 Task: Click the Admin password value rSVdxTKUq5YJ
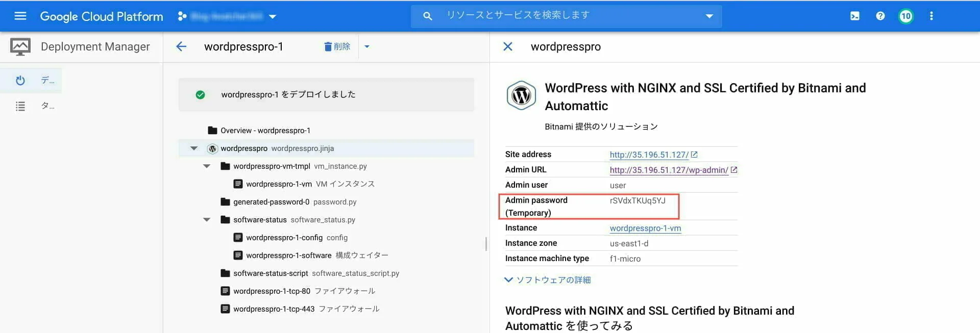[x=638, y=201]
